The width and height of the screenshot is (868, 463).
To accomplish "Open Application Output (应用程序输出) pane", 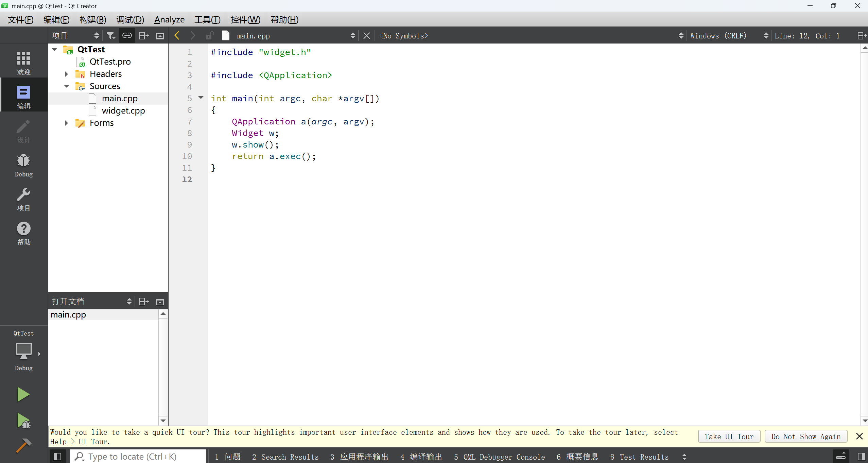I will (360, 457).
